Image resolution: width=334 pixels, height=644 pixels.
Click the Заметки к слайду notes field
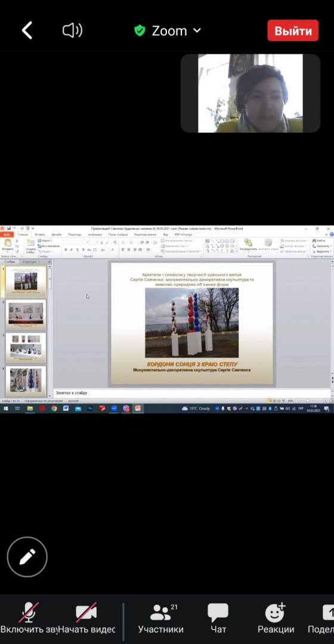pyautogui.click(x=191, y=393)
